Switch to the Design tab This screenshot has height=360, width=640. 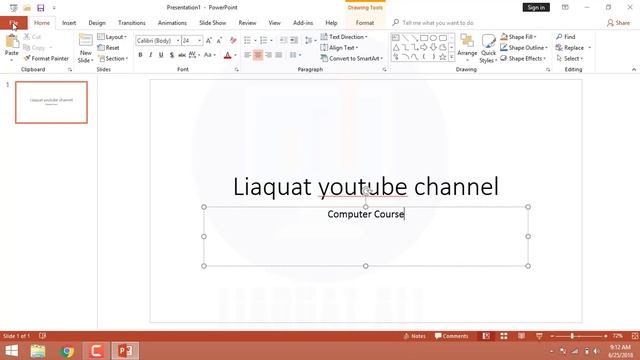[97, 23]
